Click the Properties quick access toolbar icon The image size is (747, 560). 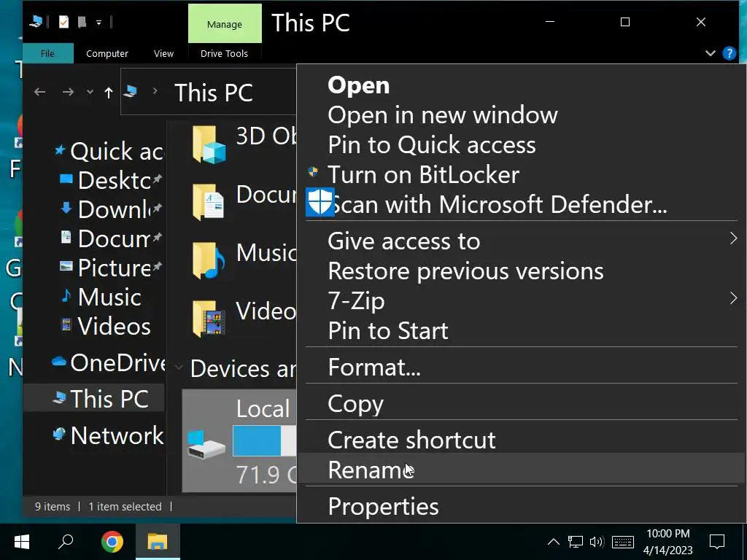(x=63, y=22)
